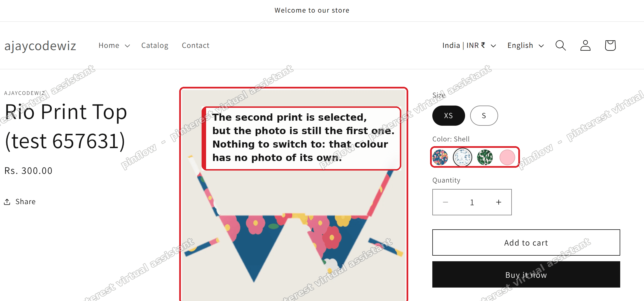This screenshot has width=644, height=301.
Task: Go to the Contact page
Action: click(196, 45)
